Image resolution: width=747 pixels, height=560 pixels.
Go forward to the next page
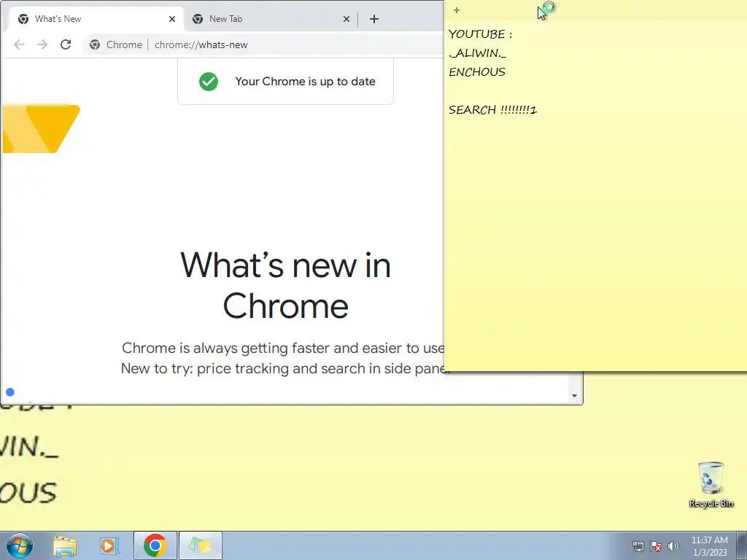[42, 44]
